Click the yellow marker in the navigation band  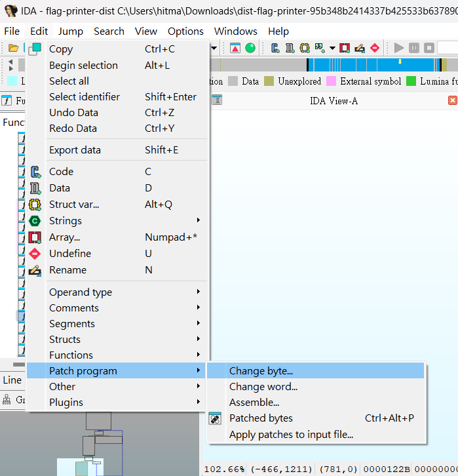[400, 62]
